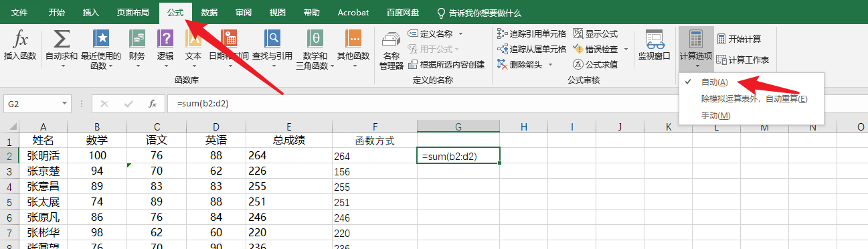Click the formula bar input field
Image resolution: width=868 pixels, height=249 pixels.
pos(515,104)
